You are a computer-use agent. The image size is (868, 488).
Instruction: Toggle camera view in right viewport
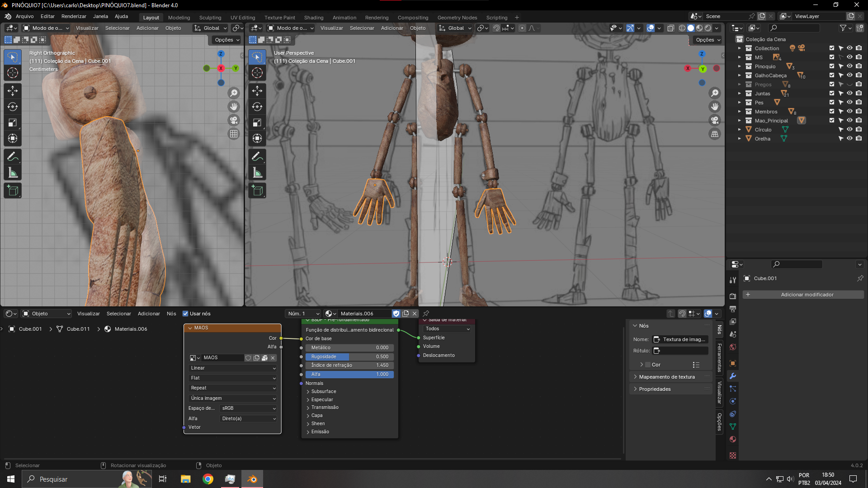pyautogui.click(x=715, y=120)
